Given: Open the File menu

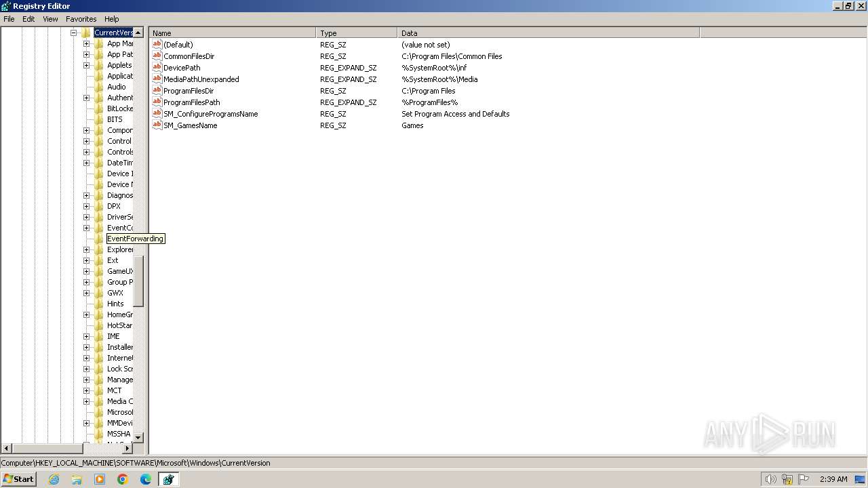Looking at the screenshot, I should pyautogui.click(x=9, y=19).
